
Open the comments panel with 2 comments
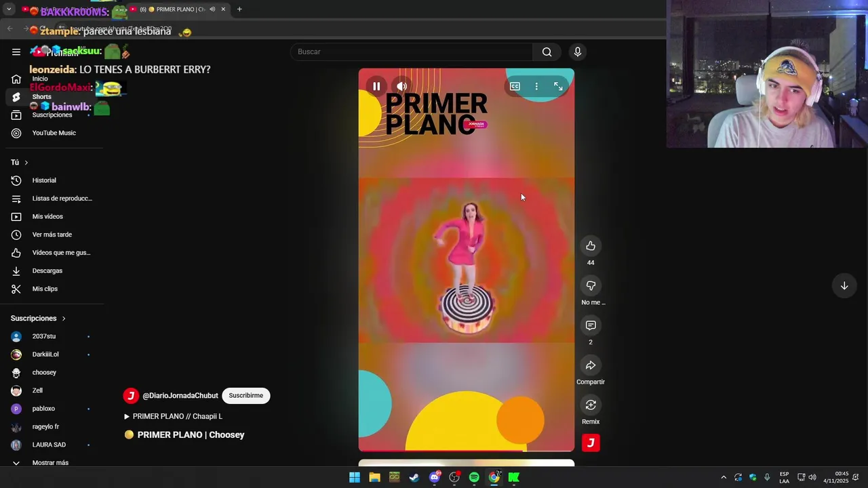[x=591, y=325]
